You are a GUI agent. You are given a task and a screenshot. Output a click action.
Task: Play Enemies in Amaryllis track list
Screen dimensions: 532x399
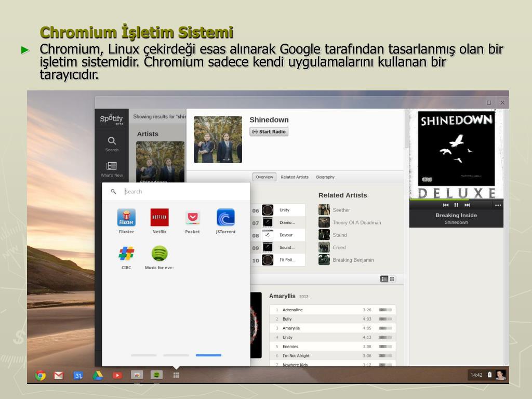pyautogui.click(x=332, y=347)
